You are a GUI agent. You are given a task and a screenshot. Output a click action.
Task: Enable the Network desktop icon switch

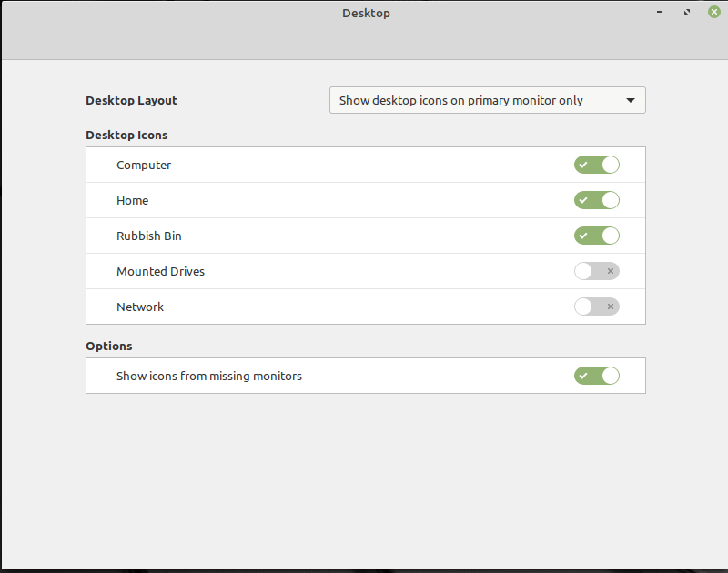(596, 307)
